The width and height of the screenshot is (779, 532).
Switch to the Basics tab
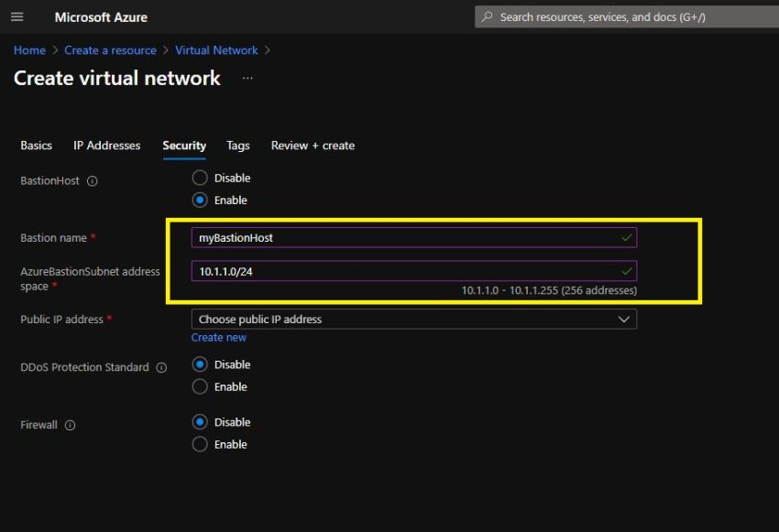tap(36, 146)
